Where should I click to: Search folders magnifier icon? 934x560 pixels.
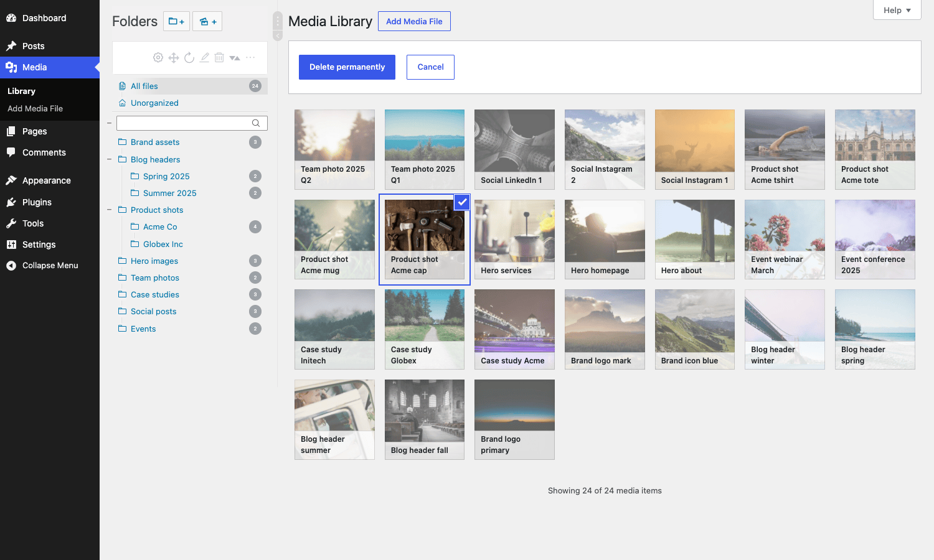coord(256,123)
